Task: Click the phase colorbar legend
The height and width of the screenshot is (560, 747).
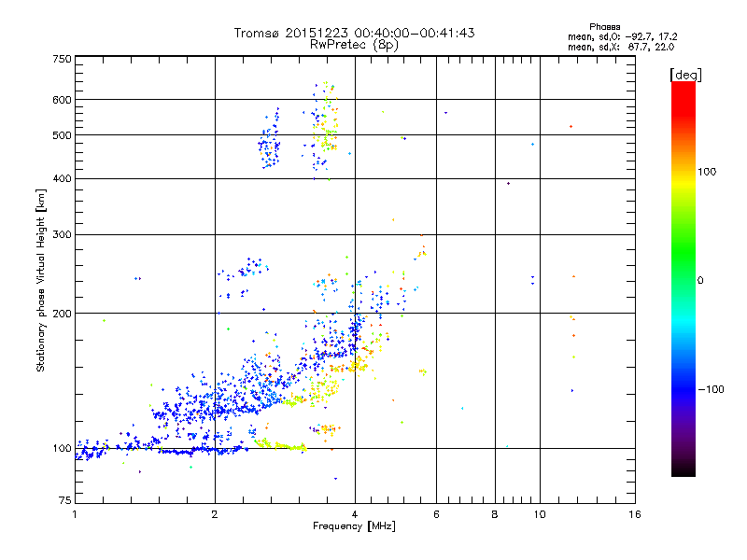Action: click(x=684, y=279)
